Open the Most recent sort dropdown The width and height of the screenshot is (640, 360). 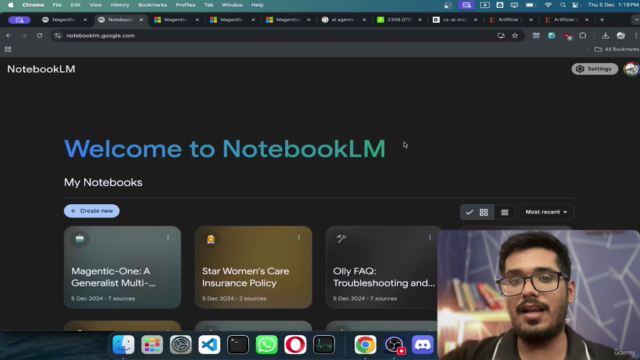click(x=546, y=212)
